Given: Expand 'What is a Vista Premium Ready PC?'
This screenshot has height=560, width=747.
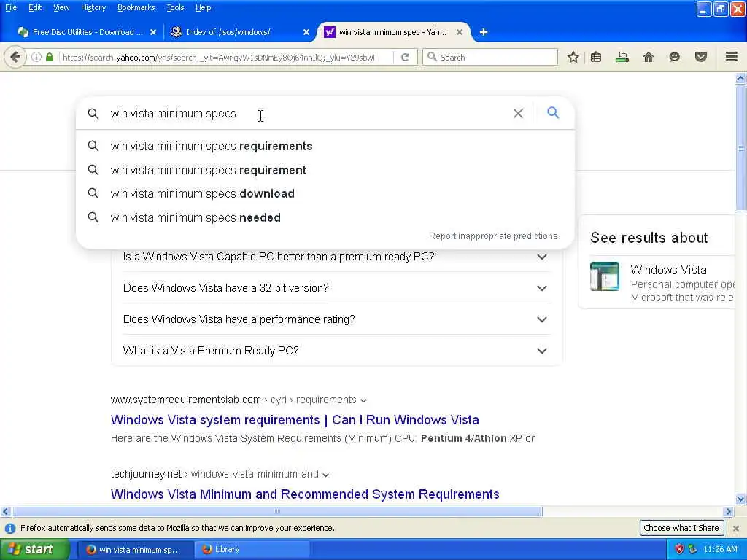Looking at the screenshot, I should tap(337, 351).
